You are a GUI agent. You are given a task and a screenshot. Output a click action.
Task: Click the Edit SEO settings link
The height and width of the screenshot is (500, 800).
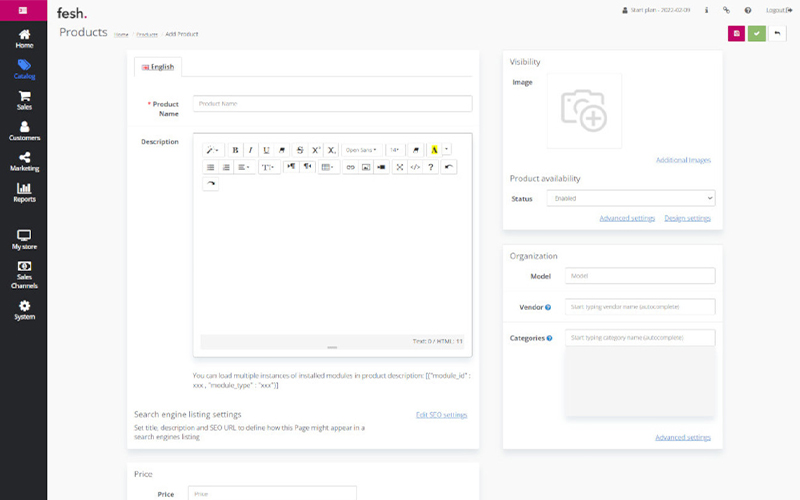coord(441,415)
